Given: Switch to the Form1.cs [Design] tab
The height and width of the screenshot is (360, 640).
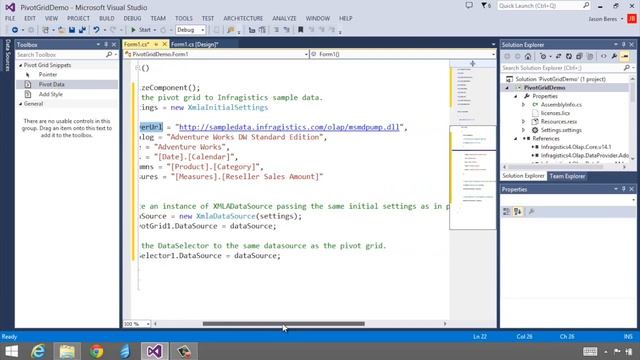Looking at the screenshot, I should tap(195, 44).
